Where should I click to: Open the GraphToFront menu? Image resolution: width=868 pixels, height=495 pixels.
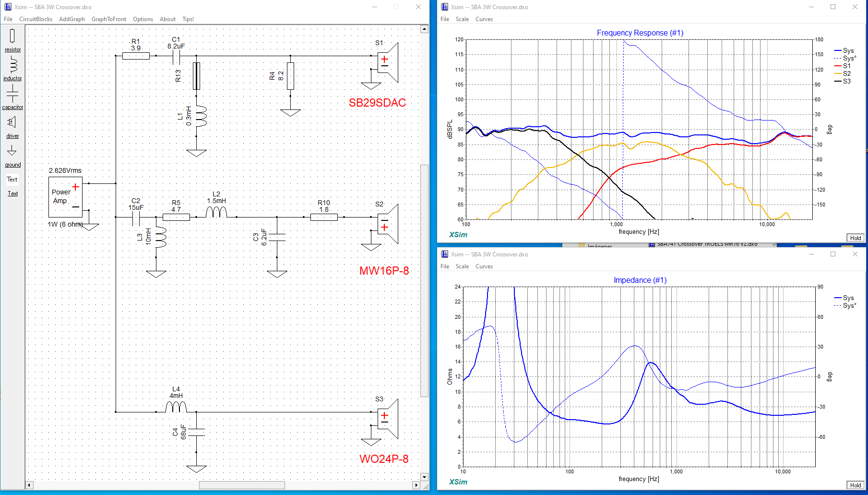pyautogui.click(x=109, y=19)
